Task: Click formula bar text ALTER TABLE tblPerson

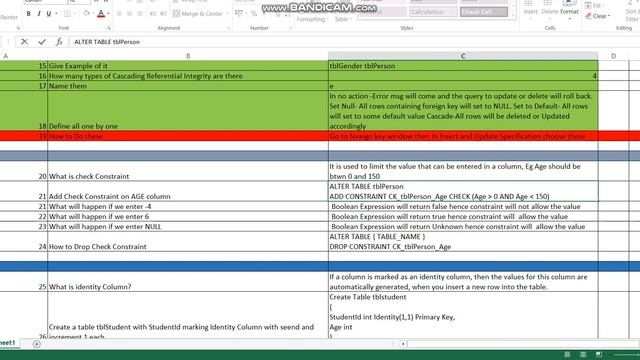Action: tap(107, 42)
